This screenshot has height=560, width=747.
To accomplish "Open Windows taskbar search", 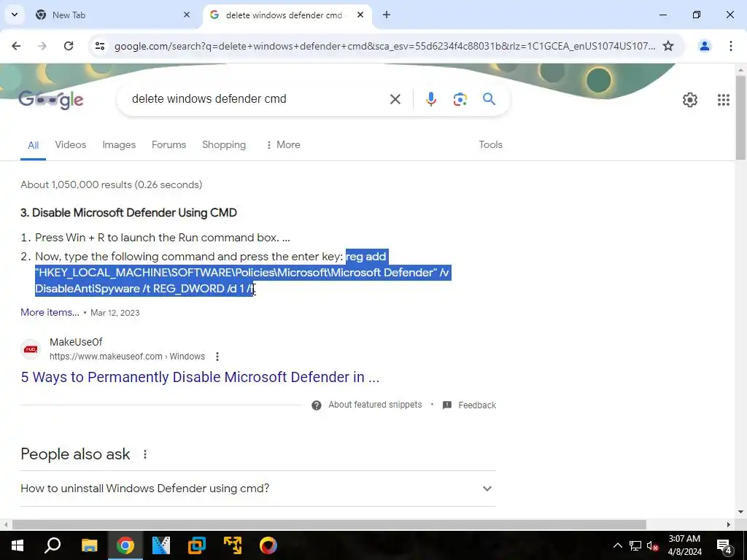I will pos(53,545).
